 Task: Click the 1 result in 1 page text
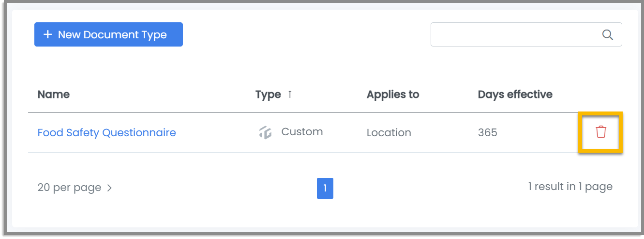click(x=570, y=187)
